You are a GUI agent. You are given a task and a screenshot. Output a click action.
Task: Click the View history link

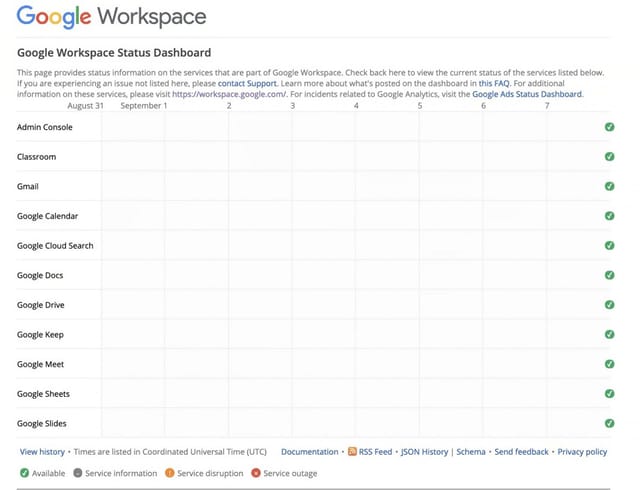coord(42,452)
